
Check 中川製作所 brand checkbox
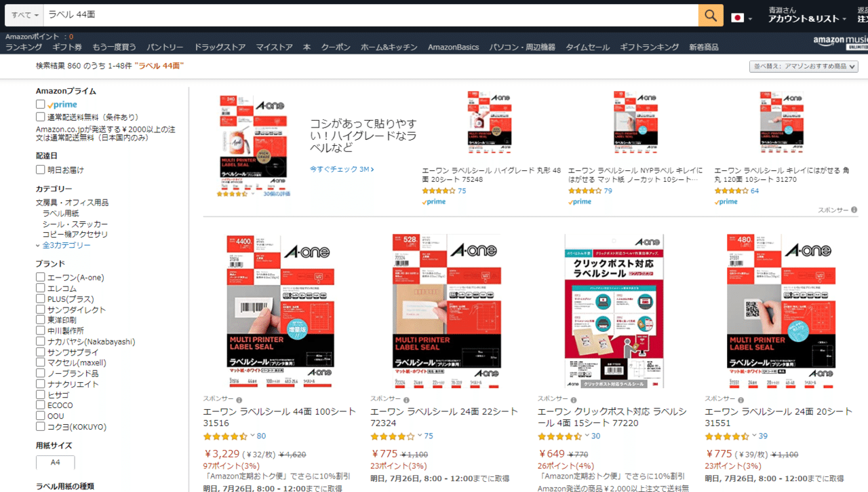(41, 330)
